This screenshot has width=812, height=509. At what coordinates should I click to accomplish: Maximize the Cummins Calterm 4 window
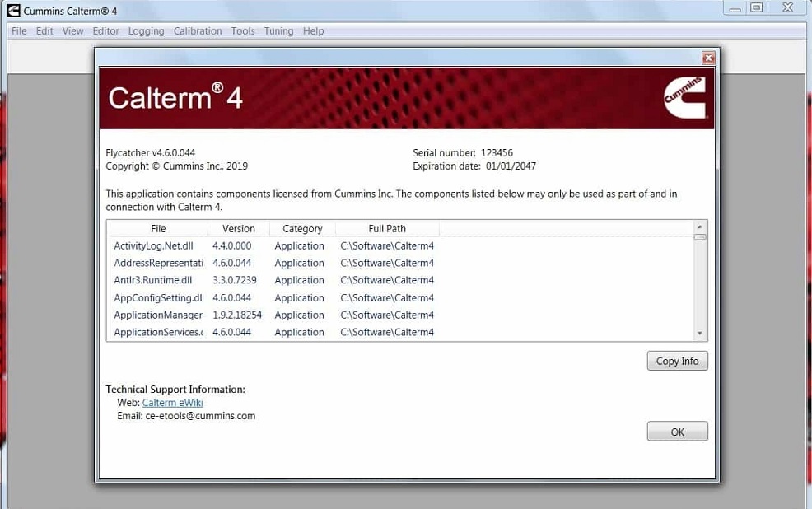757,7
